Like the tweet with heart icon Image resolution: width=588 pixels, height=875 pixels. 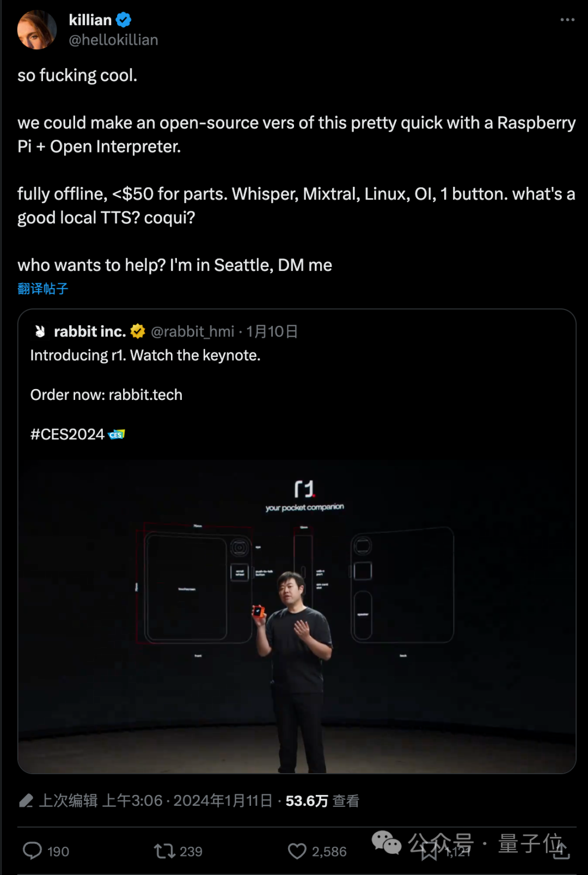point(297,850)
